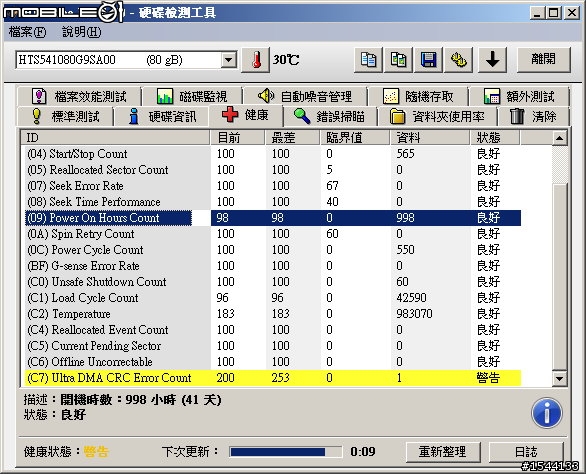Click the 重新整理 refresh button
Screen dimensions: 586x474
443,452
